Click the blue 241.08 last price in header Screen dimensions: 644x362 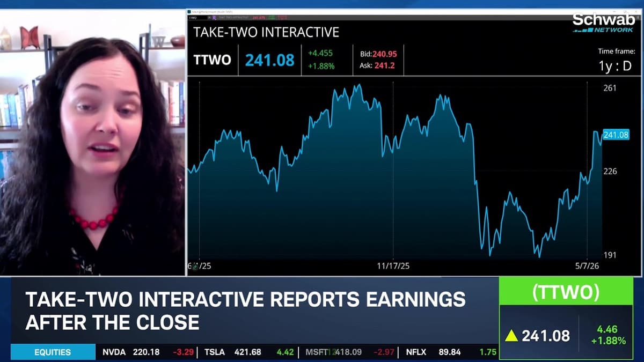(x=270, y=60)
